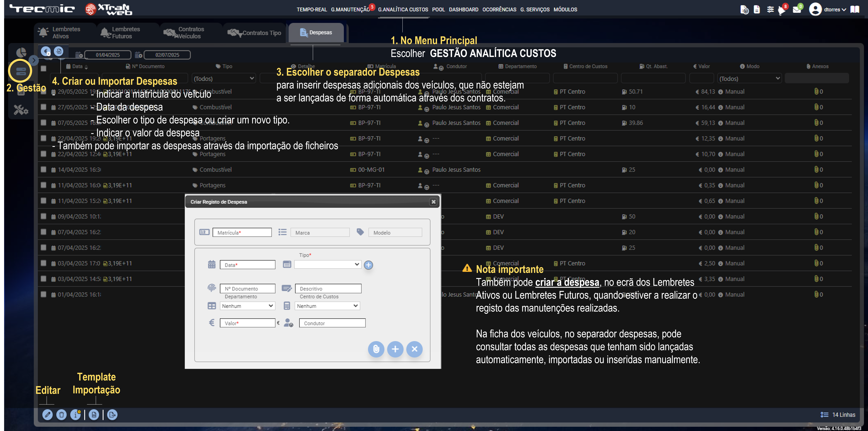Click the import expenses file icon

(59, 51)
